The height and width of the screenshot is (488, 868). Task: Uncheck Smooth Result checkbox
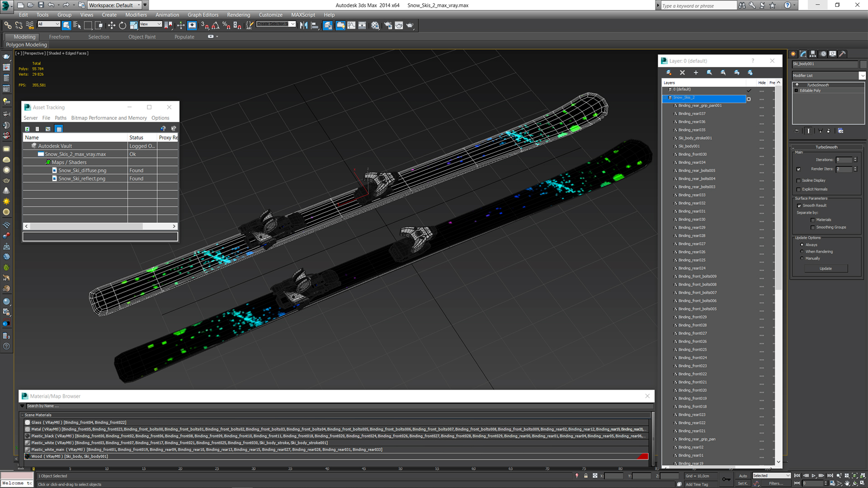click(x=799, y=206)
